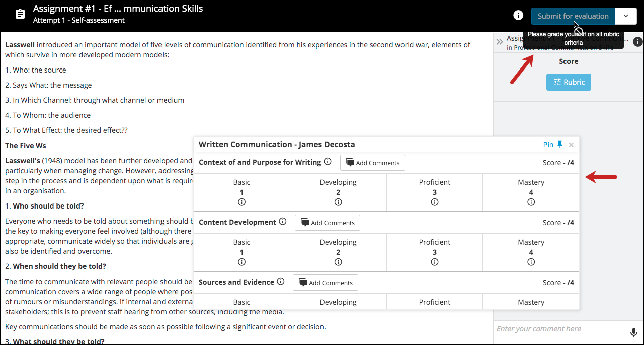This screenshot has height=345, width=644.
Task: Open the Rubric button
Action: pyautogui.click(x=569, y=82)
